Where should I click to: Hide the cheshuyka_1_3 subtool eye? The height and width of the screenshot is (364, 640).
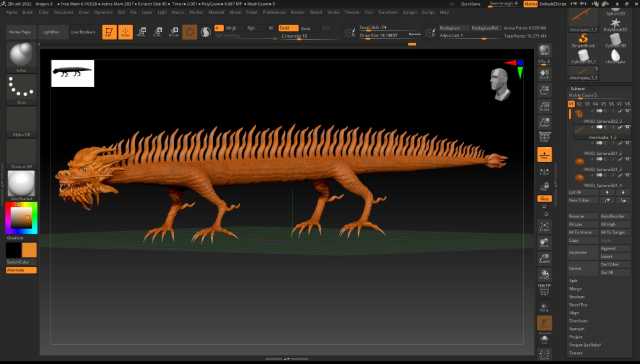[x=628, y=127]
